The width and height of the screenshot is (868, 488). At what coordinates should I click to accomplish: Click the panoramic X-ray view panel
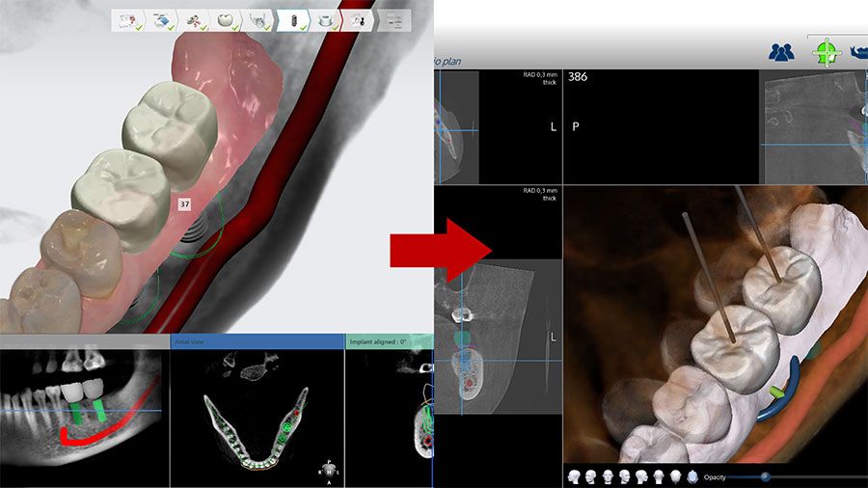point(84,418)
